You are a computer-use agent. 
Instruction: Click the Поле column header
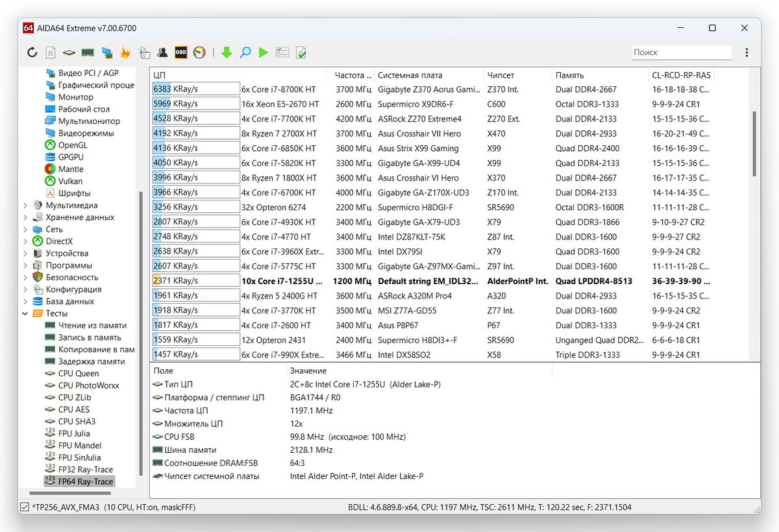pyautogui.click(x=218, y=370)
